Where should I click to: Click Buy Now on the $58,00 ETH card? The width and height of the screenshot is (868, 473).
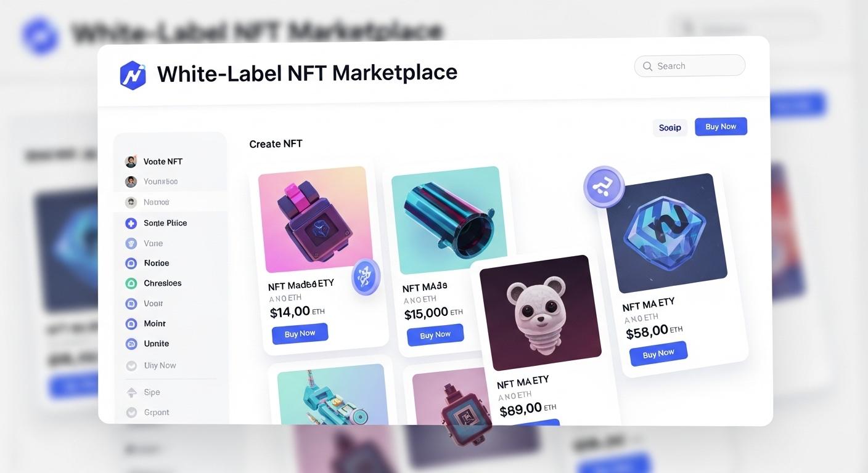[658, 354]
